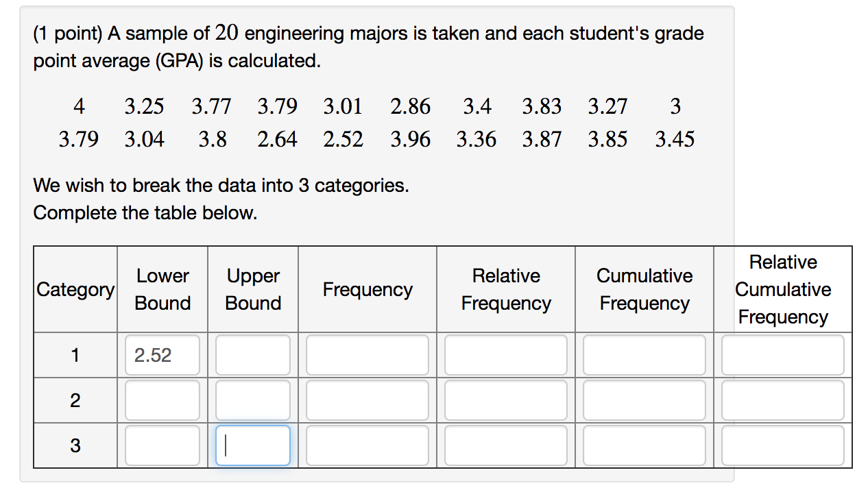868x503 pixels.
Task: Click the Frequency field for Category 3
Action: point(367,445)
